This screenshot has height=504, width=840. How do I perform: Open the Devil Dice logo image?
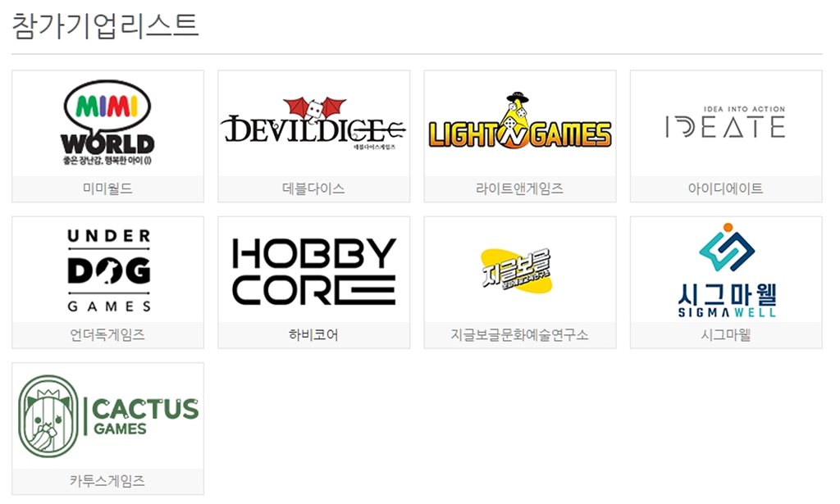point(314,124)
